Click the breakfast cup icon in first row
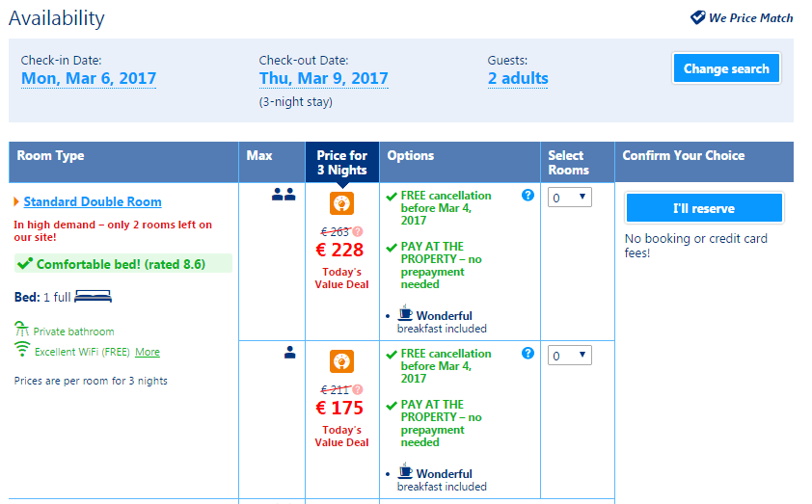The image size is (812, 504). [x=406, y=314]
